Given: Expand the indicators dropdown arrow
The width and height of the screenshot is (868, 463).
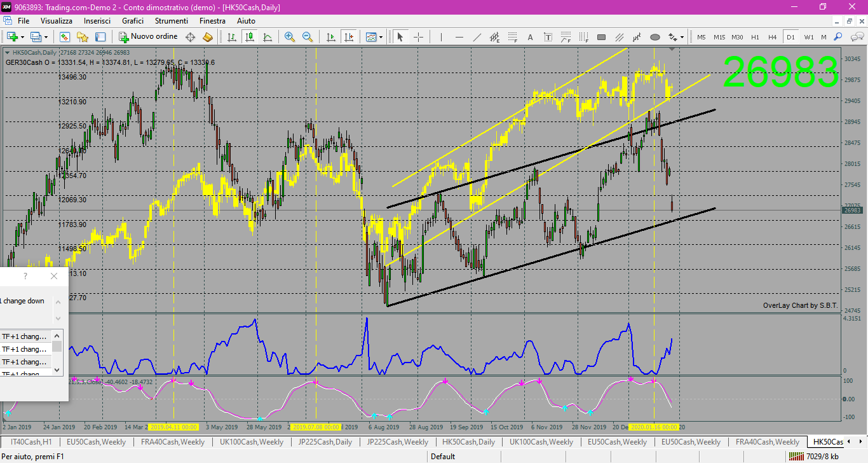Looking at the screenshot, I should [381, 37].
